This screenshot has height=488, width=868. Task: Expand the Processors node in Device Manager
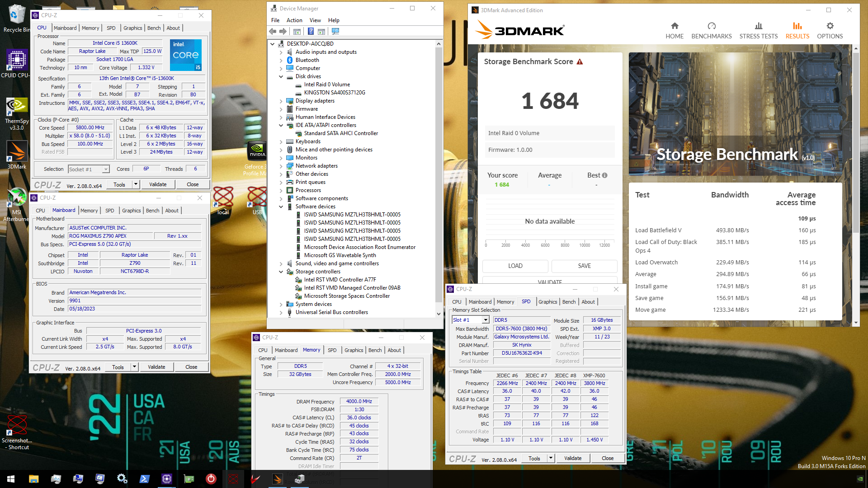click(280, 191)
